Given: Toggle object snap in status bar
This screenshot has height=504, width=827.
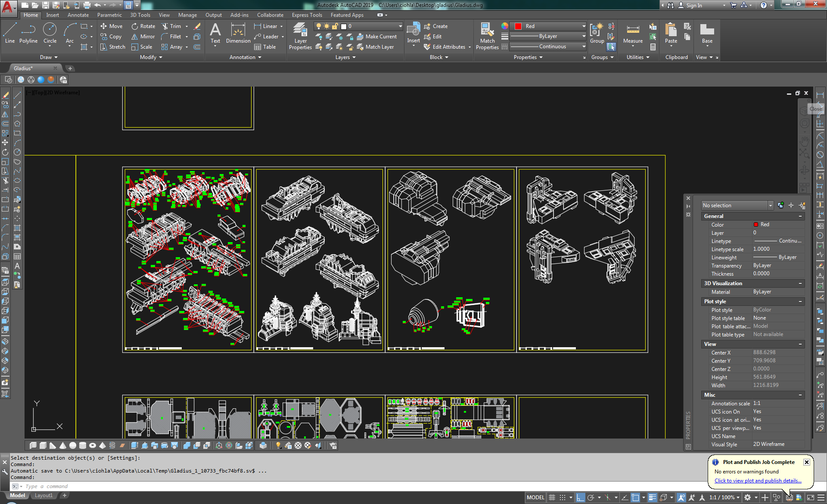Looking at the screenshot, I should coord(635,498).
